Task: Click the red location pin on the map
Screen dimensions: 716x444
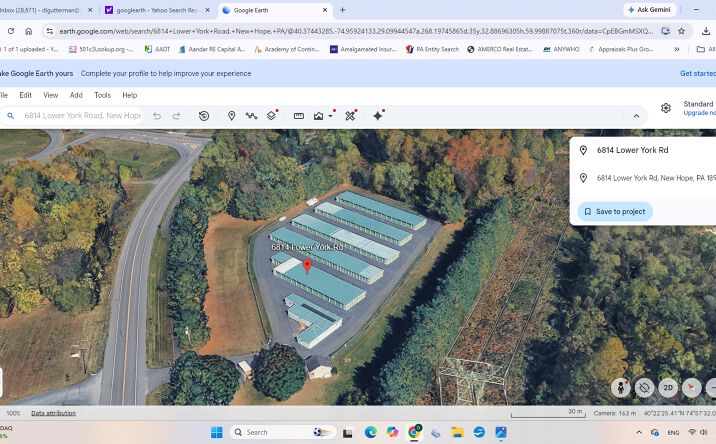Action: [307, 266]
